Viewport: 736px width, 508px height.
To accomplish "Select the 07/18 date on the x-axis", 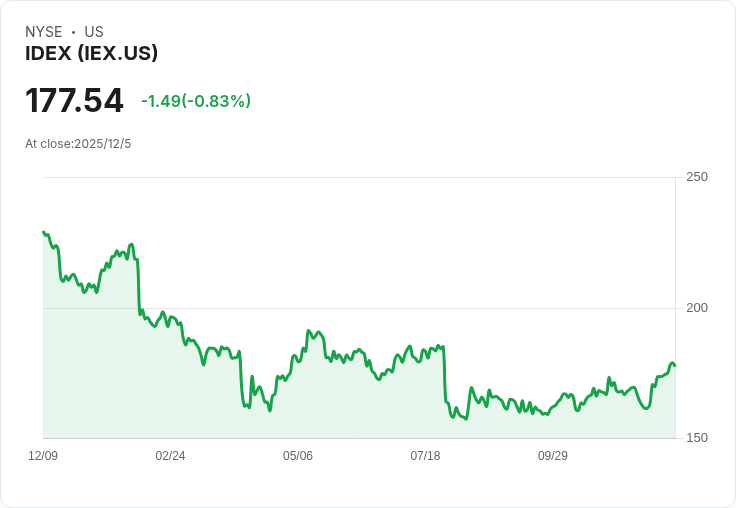I will (425, 456).
